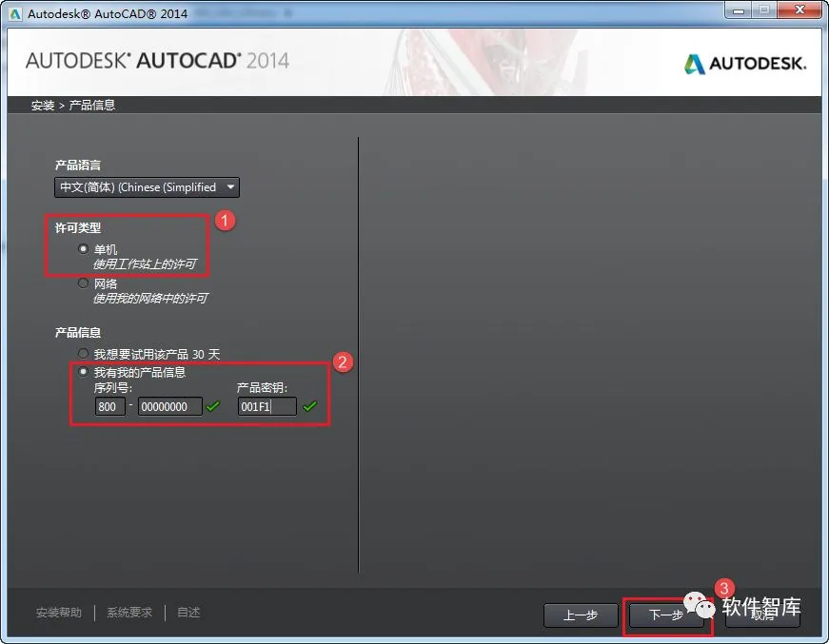Select the 单机 standalone license radio button
829x644 pixels.
point(83,248)
